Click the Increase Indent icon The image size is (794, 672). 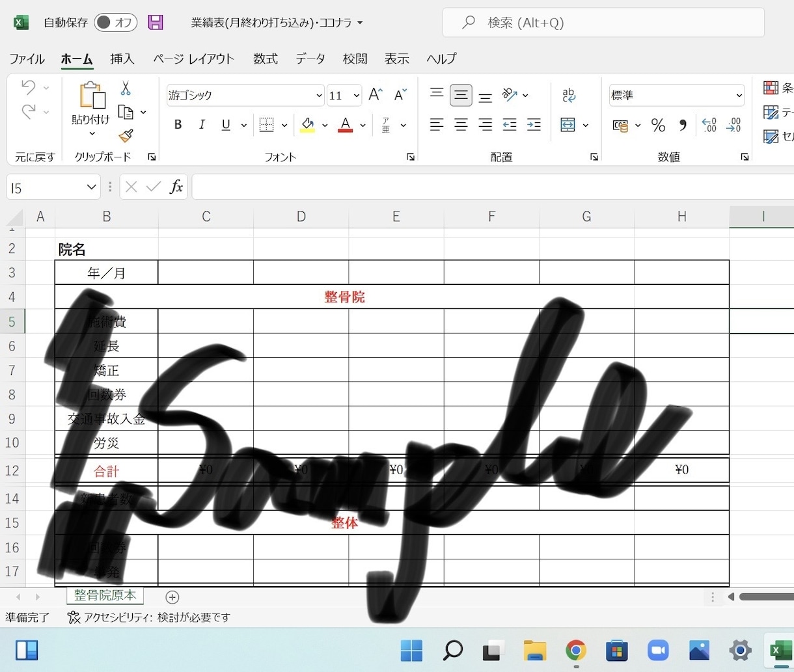(x=534, y=125)
